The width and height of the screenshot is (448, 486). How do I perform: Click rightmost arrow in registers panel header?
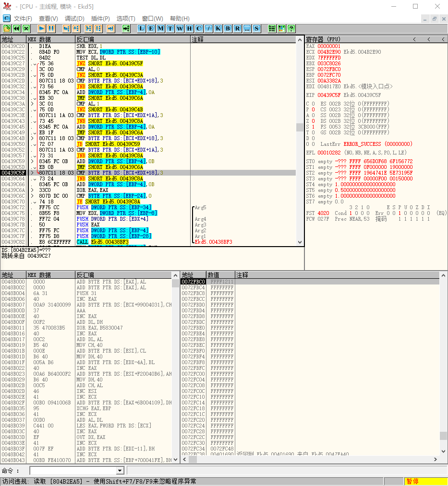pos(442,39)
